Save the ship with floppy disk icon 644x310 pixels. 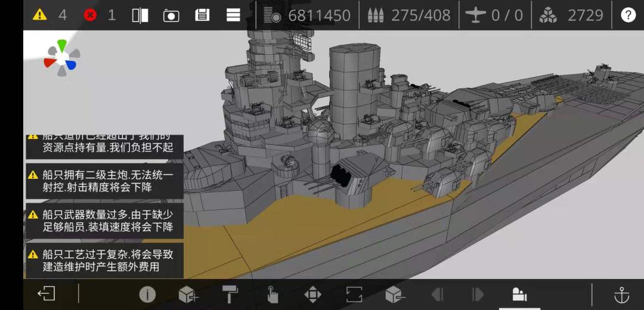pyautogui.click(x=202, y=15)
